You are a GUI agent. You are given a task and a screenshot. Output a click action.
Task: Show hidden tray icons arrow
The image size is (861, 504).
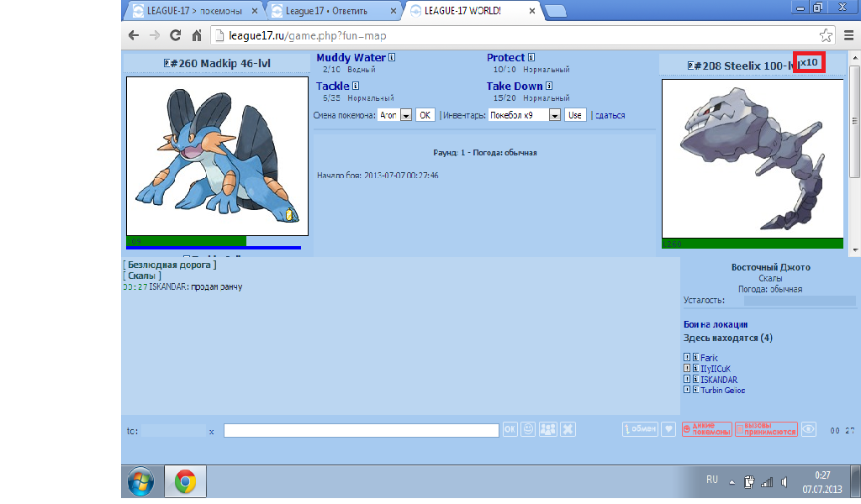(732, 482)
